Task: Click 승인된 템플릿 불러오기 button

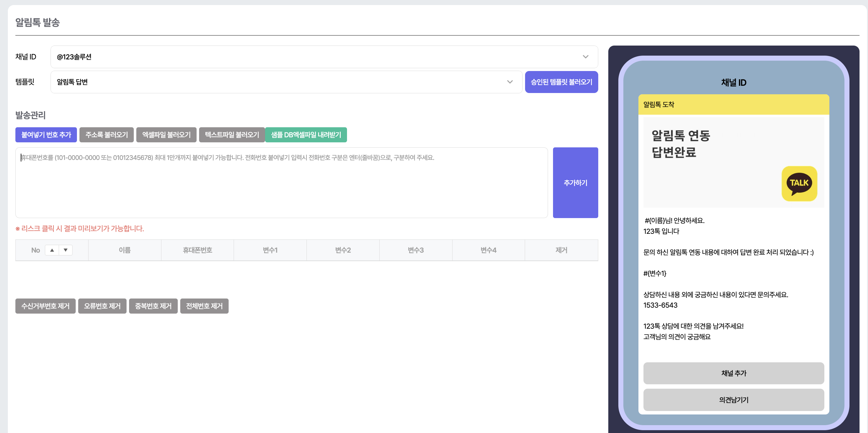Action: click(561, 82)
